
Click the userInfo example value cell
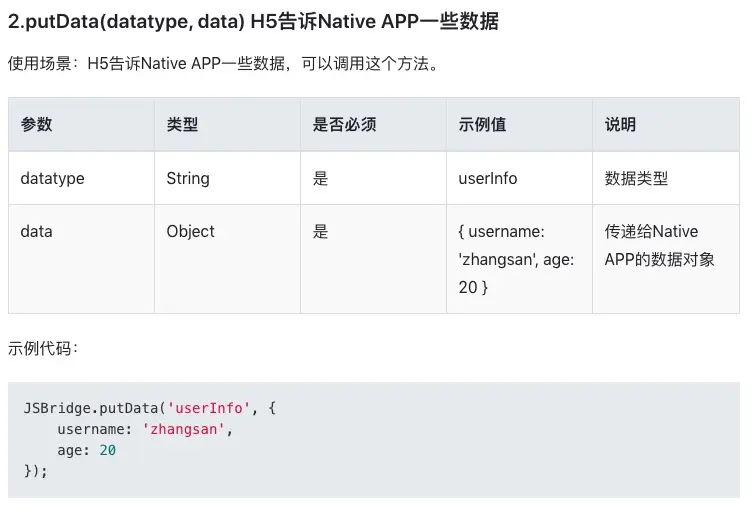pos(488,178)
